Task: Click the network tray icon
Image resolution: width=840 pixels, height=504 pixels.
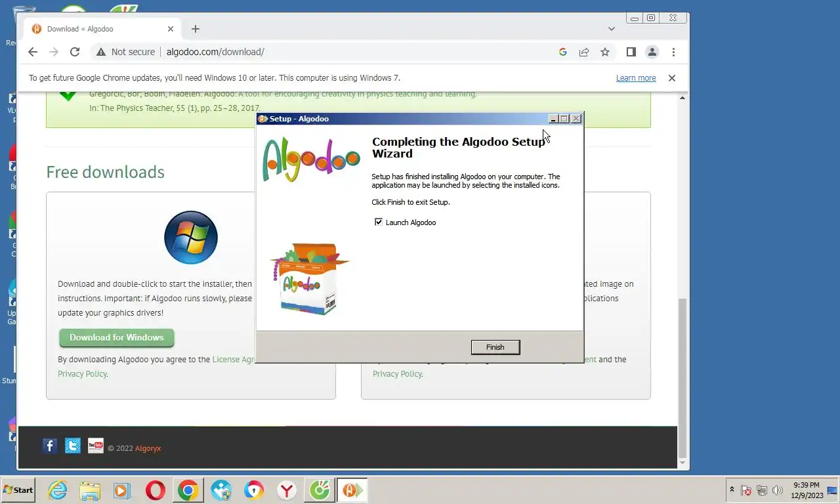Action: click(x=762, y=490)
